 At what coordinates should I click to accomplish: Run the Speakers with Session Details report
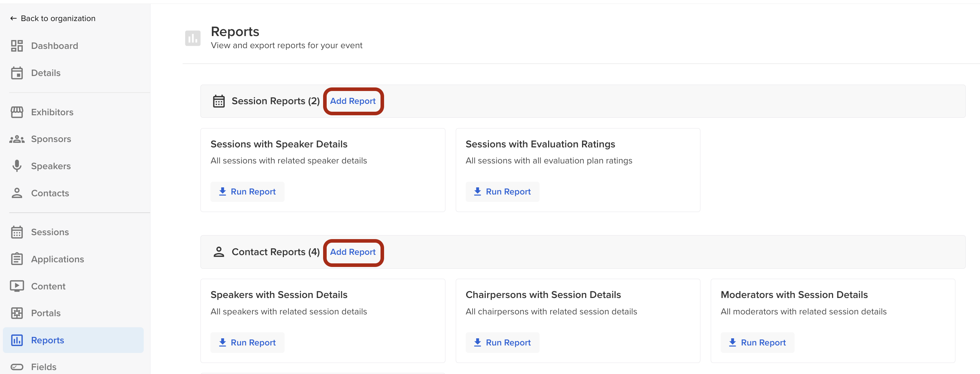[x=247, y=342]
